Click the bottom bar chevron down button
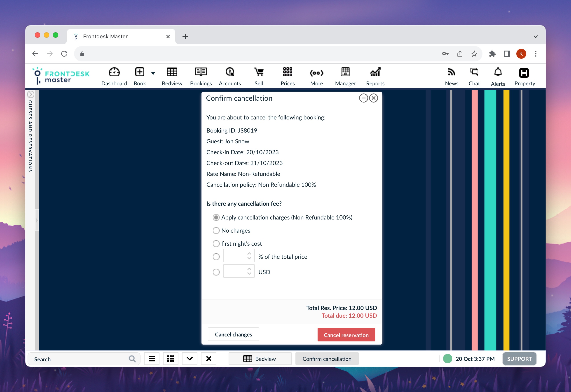Screen dimensions: 571x392 pyautogui.click(x=190, y=359)
